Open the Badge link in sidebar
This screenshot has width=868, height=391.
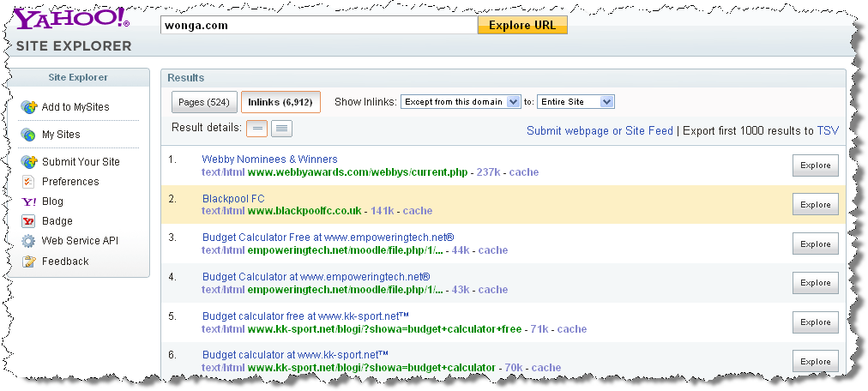57,221
